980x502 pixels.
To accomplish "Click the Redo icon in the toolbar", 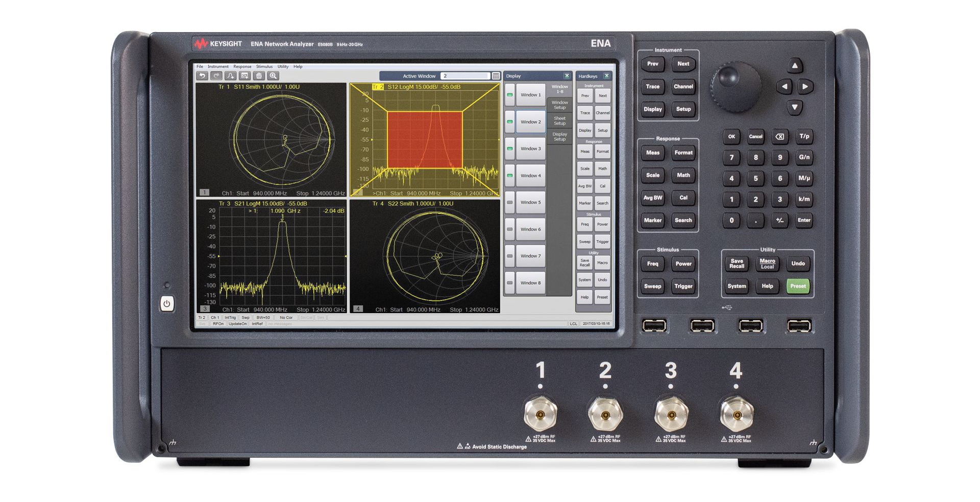I will (x=216, y=76).
